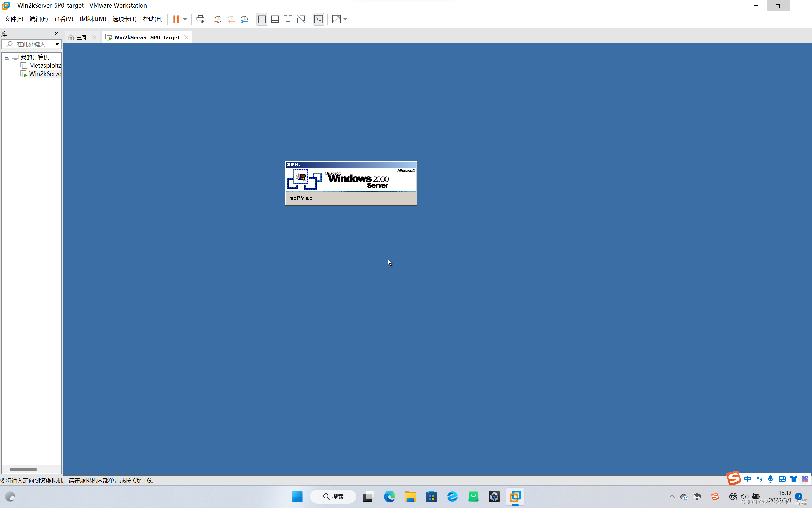
Task: Click inside the Windows 2000 Server boot dialog
Action: coord(351,183)
